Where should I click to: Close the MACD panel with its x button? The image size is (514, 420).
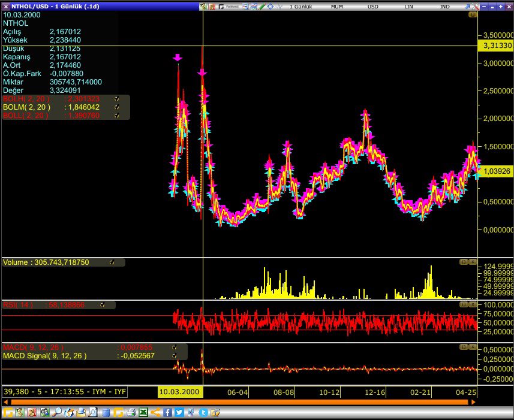[473, 347]
